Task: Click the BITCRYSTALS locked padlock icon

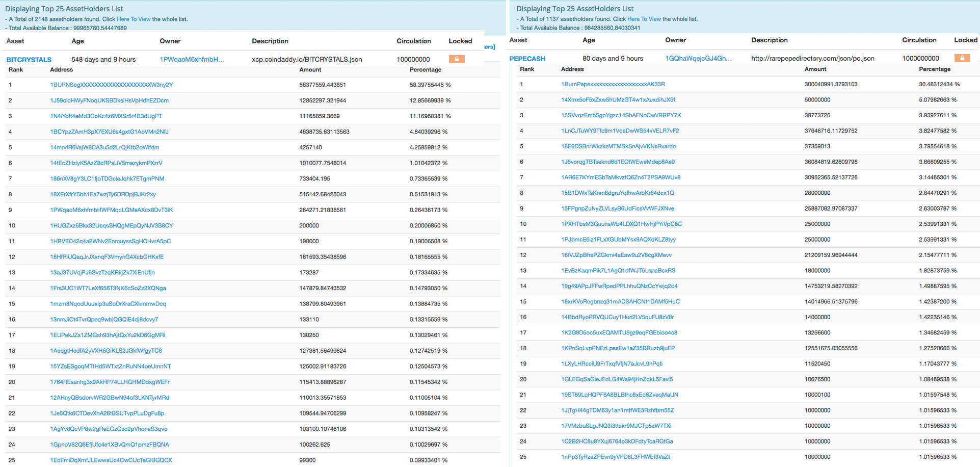Action: coord(457,59)
